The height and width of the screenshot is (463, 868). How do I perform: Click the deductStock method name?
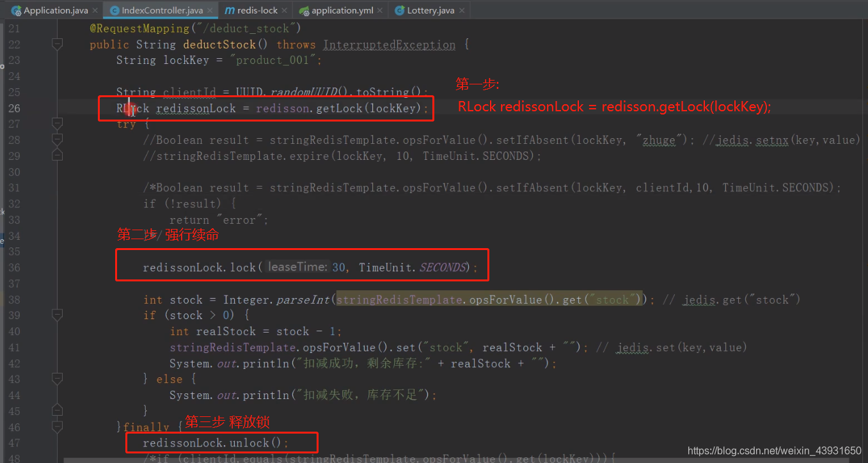coord(220,45)
